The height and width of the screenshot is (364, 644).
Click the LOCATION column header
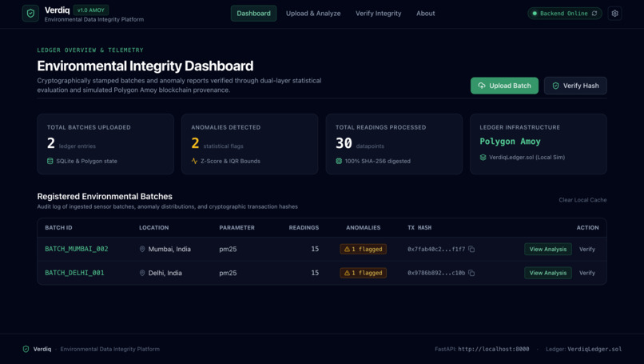click(153, 227)
